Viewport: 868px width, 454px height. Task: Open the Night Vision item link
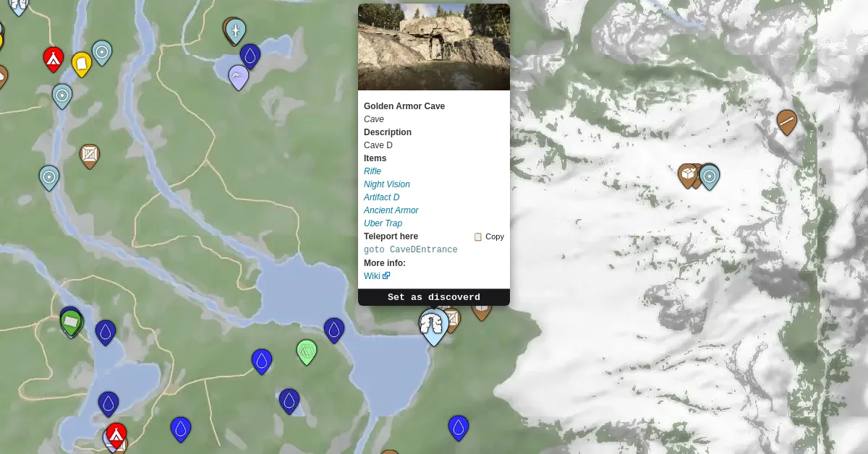(386, 184)
